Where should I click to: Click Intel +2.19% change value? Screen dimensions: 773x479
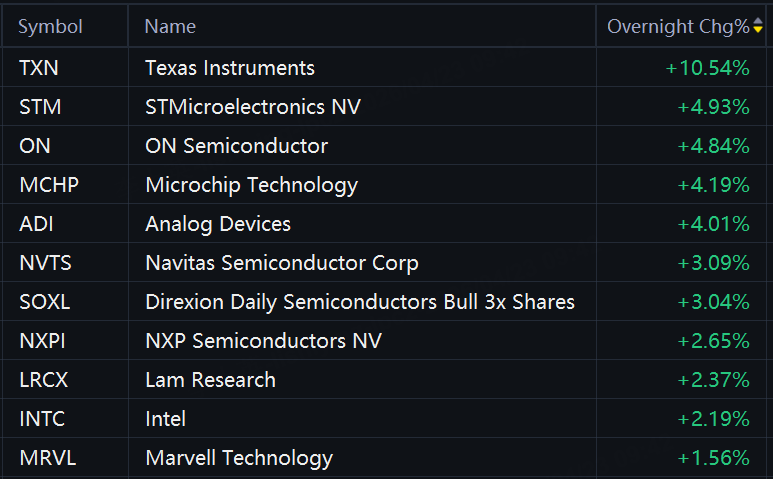(x=714, y=419)
